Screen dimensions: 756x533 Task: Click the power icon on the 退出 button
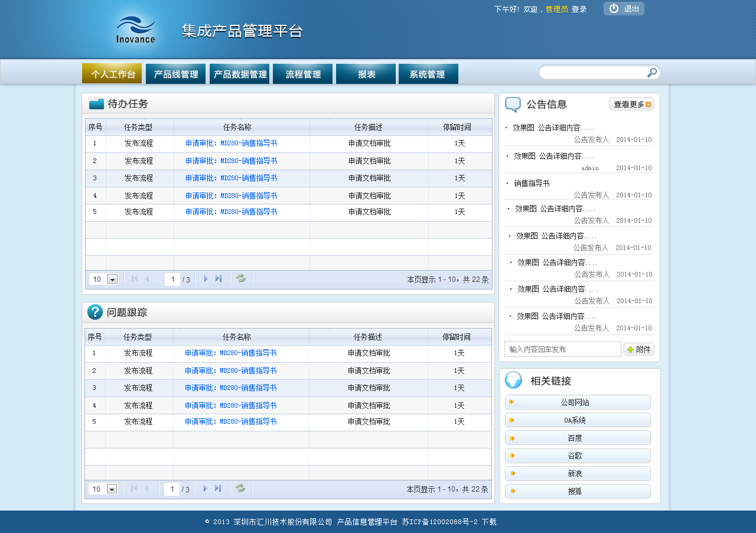[614, 8]
